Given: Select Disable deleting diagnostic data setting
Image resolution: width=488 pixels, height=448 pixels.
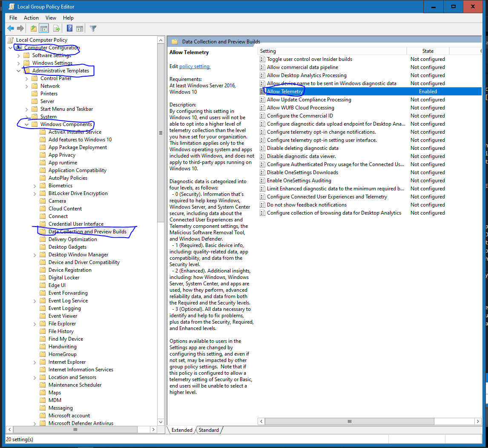Looking at the screenshot, I should (302, 148).
